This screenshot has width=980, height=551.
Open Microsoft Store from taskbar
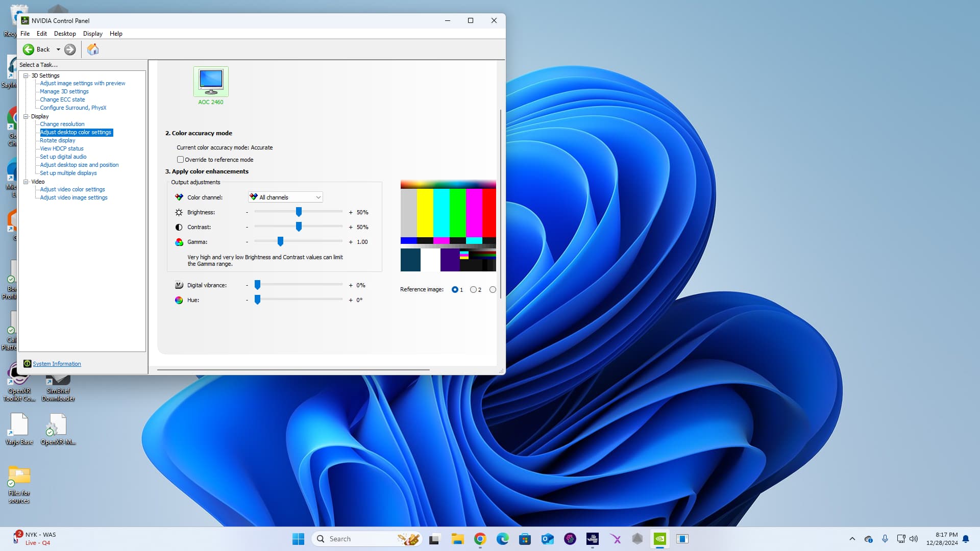(525, 539)
